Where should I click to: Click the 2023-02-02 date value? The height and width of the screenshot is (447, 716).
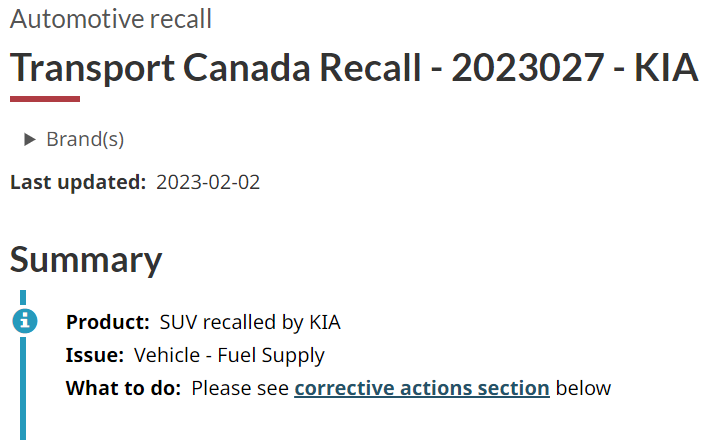[x=208, y=182]
